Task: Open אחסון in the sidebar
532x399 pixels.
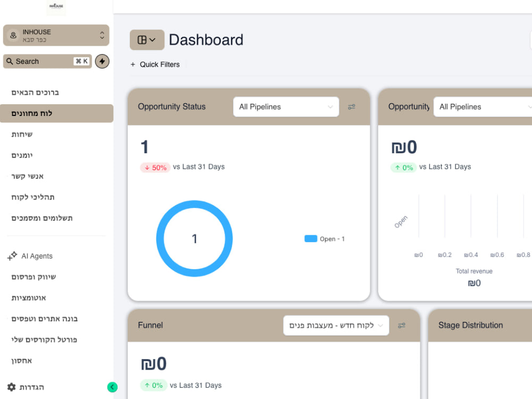Action: (22, 361)
